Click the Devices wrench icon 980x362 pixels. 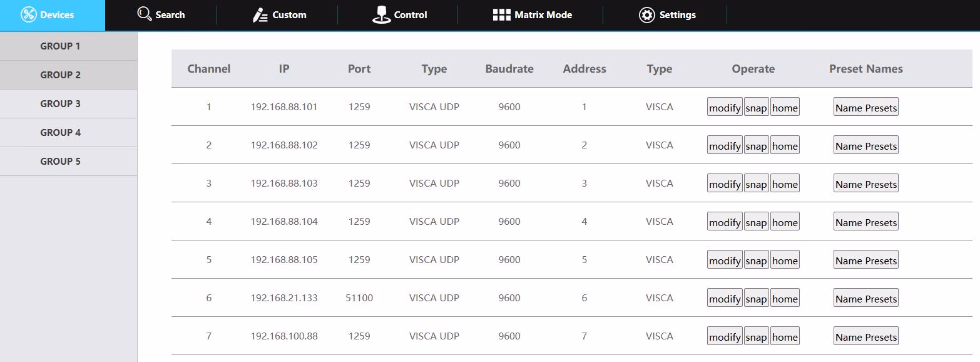(x=28, y=15)
